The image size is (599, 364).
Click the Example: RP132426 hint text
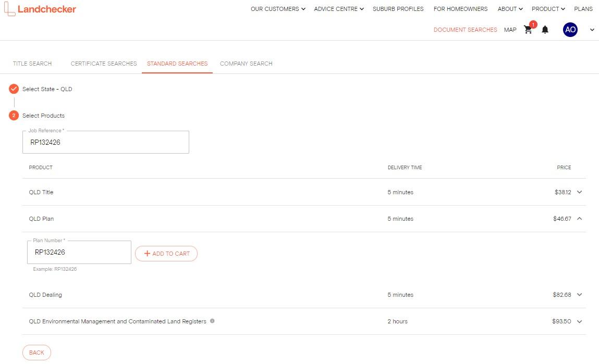[55, 269]
